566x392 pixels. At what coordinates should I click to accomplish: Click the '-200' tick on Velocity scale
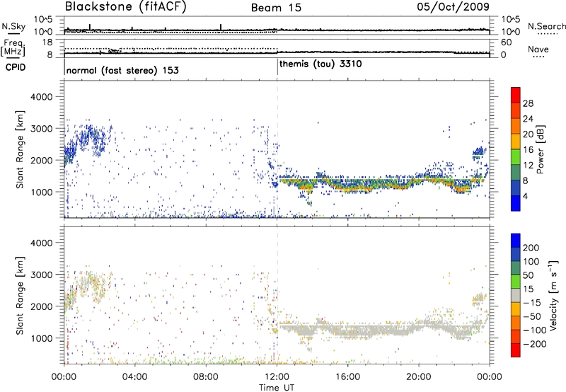[535, 344]
